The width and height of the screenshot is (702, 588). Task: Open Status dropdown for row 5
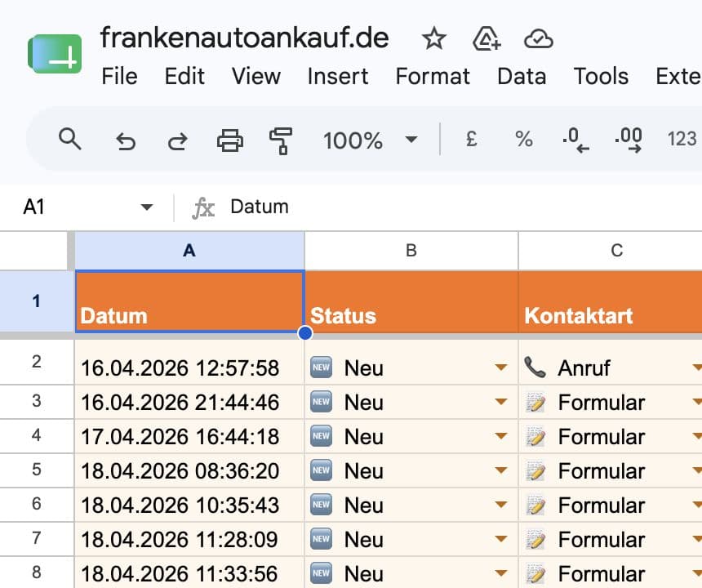[501, 470]
